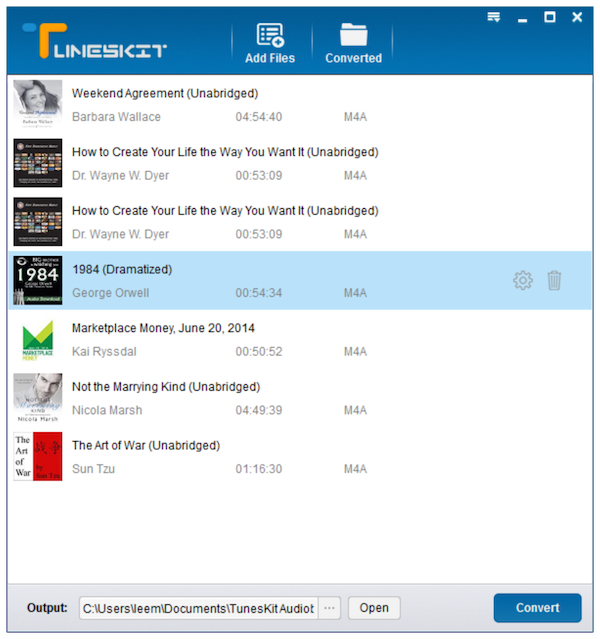Click the output path text field

point(198,608)
